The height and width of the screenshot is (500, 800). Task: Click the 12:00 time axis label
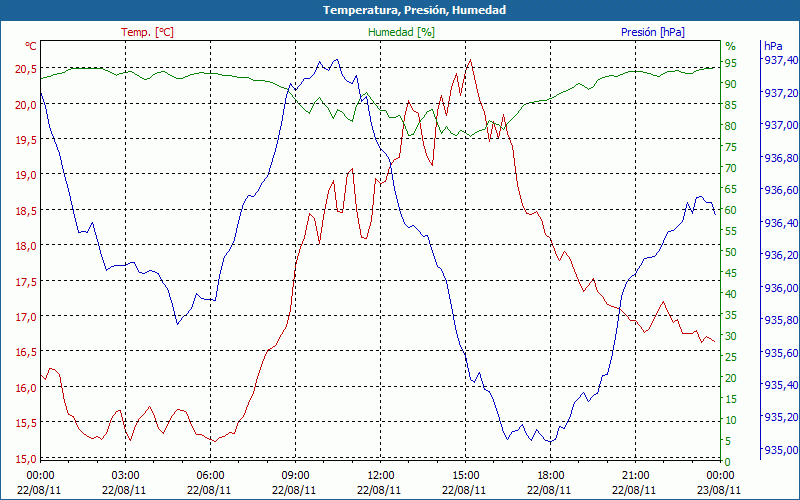(x=380, y=476)
